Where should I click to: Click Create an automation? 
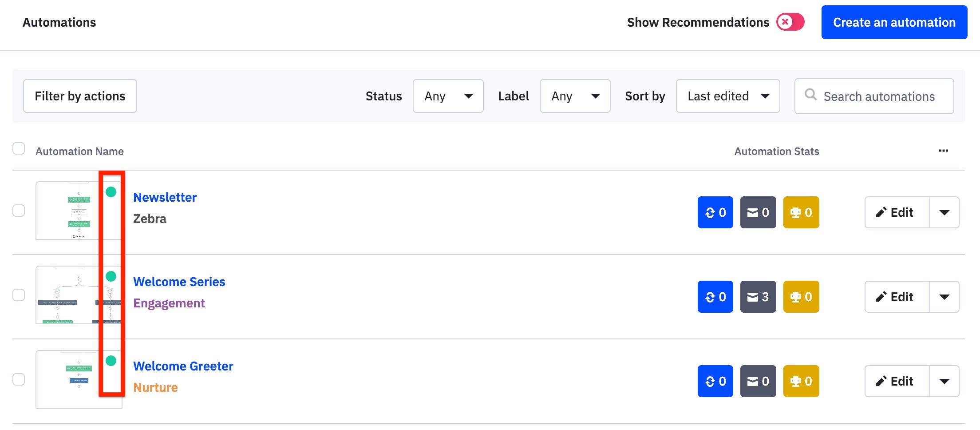[x=894, y=22]
